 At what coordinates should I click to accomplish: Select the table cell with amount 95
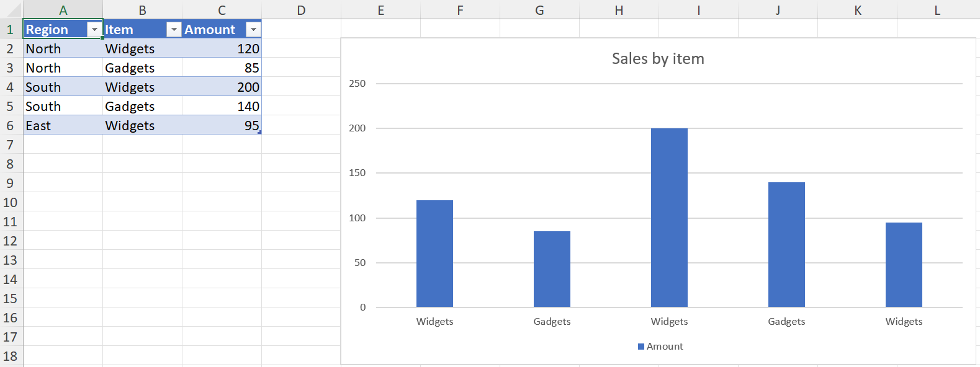[x=222, y=125]
